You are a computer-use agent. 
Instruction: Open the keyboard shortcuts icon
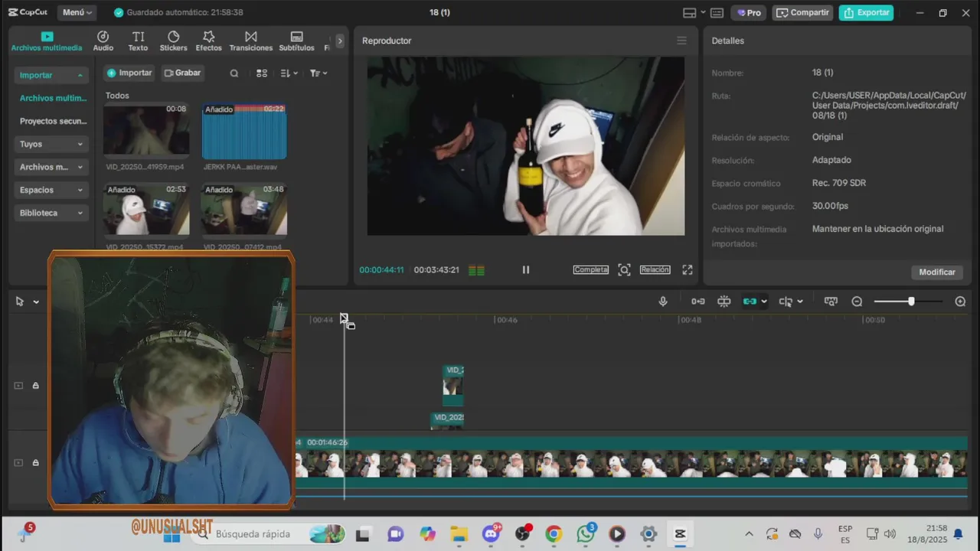tap(717, 12)
